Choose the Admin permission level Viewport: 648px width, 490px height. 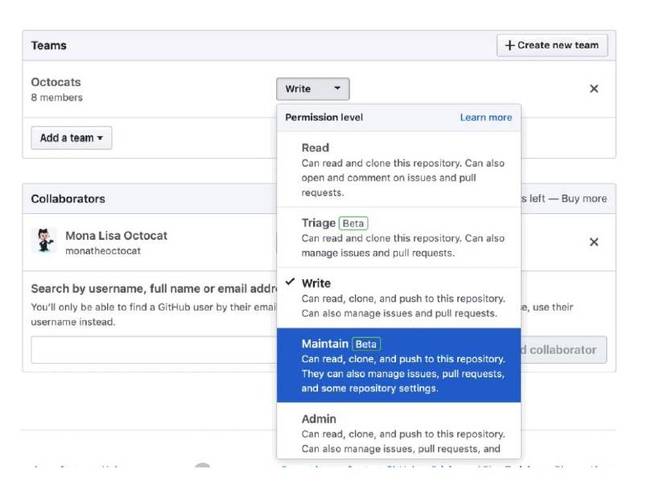click(399, 431)
